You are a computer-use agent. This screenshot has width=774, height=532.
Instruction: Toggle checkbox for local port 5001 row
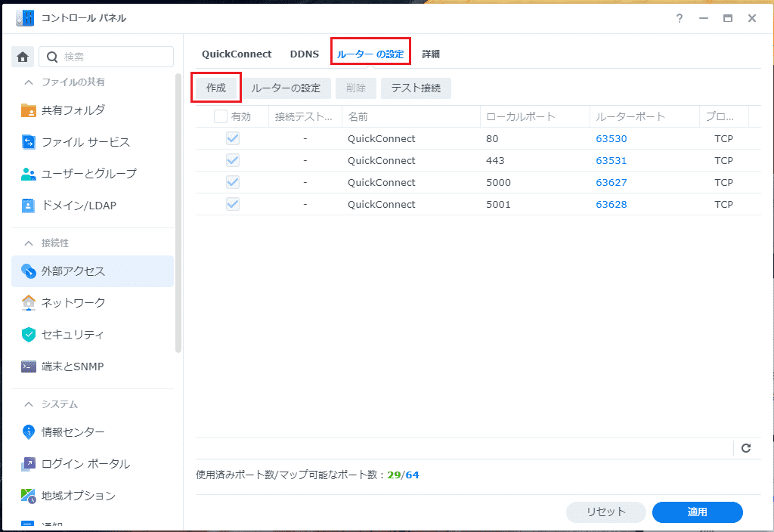[233, 204]
